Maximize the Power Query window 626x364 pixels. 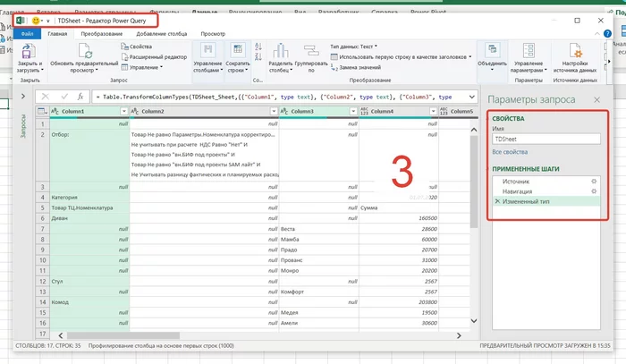577,21
